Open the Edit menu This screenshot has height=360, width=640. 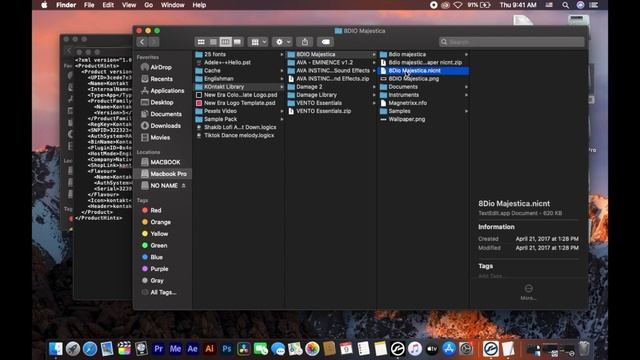tap(108, 5)
